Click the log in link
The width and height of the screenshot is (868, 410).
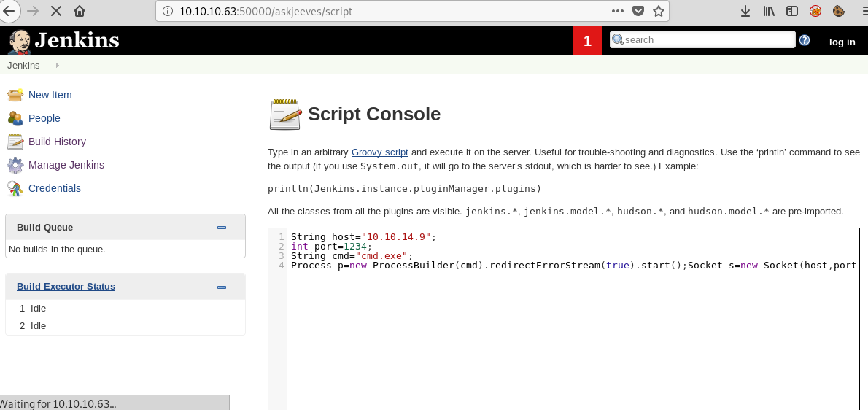tap(842, 42)
